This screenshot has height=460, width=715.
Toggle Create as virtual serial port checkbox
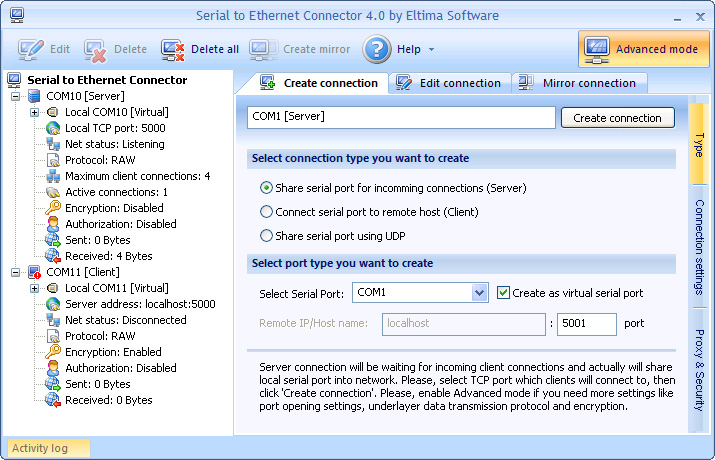[503, 293]
